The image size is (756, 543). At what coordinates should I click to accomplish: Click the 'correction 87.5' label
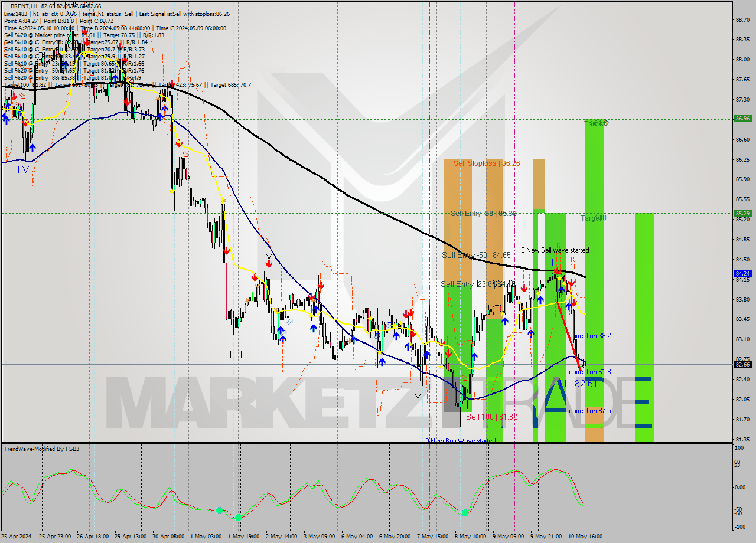coord(590,411)
